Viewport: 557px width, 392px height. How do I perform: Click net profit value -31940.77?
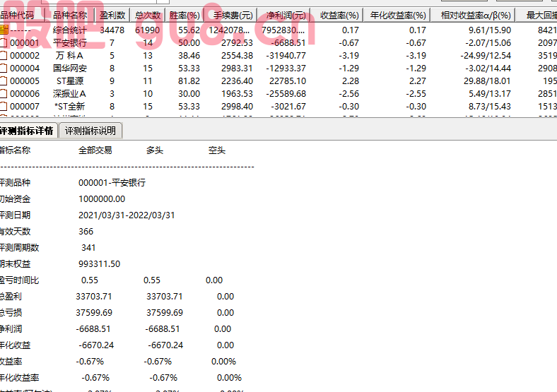click(x=286, y=56)
